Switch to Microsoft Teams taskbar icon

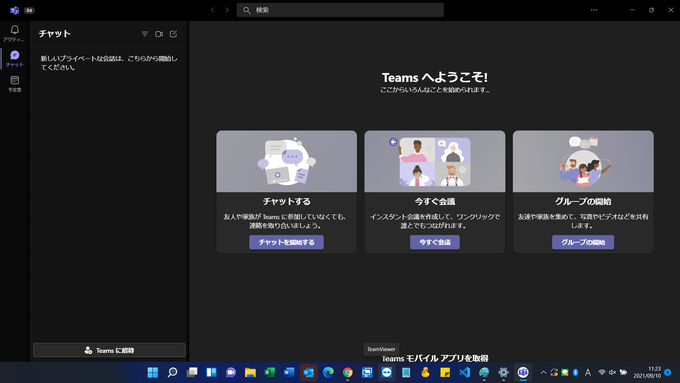(x=523, y=372)
